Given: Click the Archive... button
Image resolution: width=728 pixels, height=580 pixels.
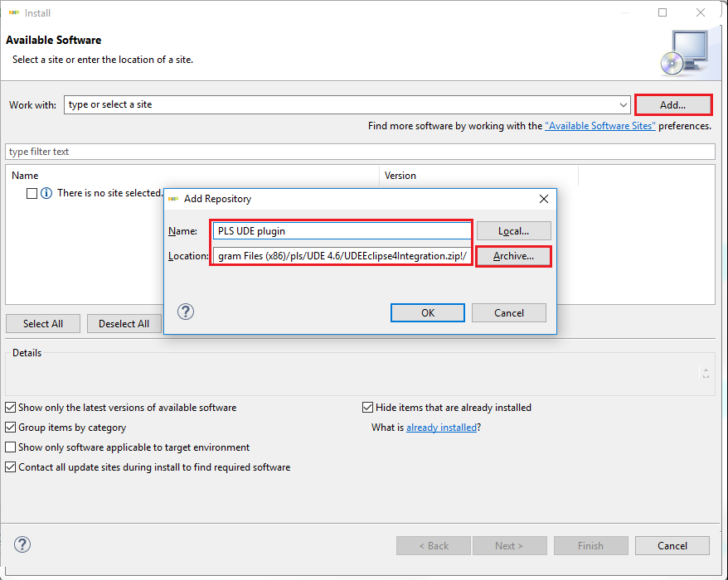Looking at the screenshot, I should [x=514, y=257].
